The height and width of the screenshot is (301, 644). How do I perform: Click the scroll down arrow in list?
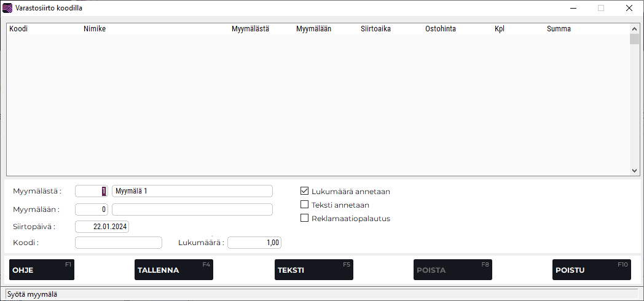635,171
